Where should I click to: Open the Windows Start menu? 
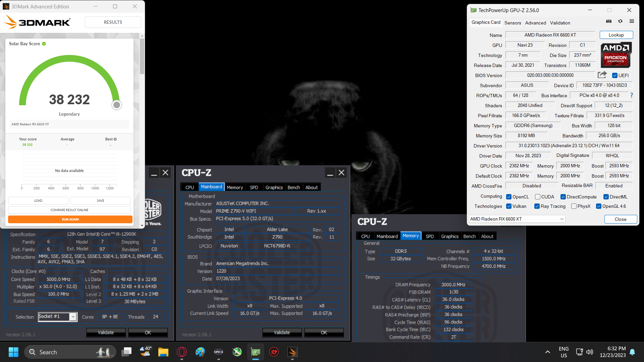(13, 352)
